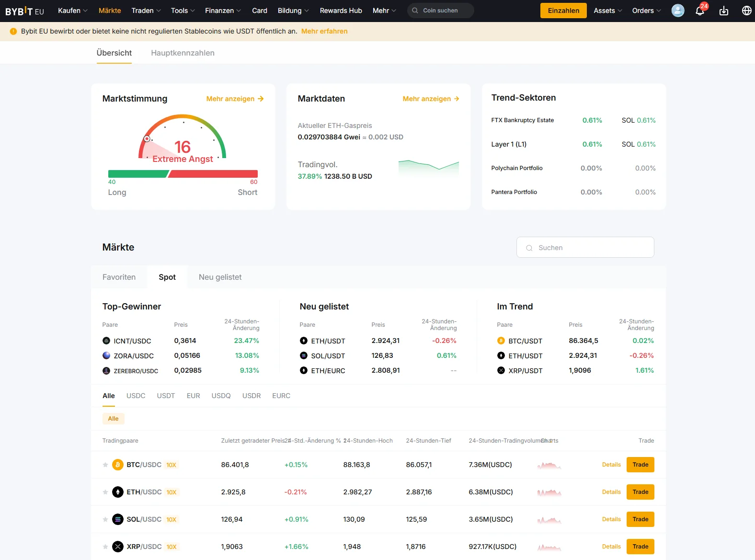The width and height of the screenshot is (755, 560).
Task: Trade the SOL/USDC pair
Action: point(641,519)
